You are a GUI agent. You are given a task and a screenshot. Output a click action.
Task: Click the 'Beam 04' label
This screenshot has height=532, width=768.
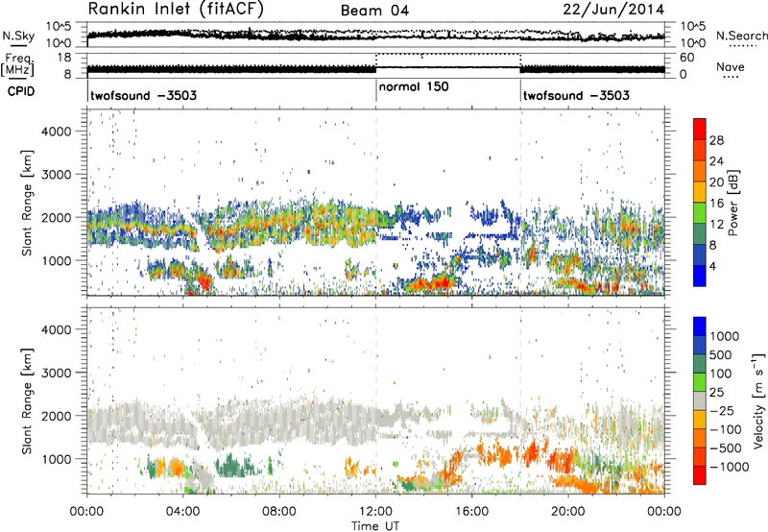(374, 11)
